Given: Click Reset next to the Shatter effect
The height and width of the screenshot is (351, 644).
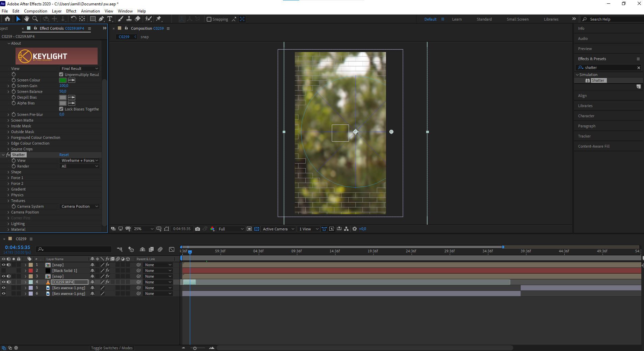Looking at the screenshot, I should [64, 154].
